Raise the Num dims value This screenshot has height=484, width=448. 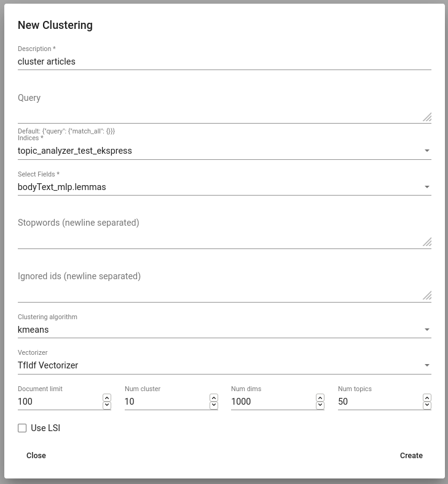(x=320, y=397)
